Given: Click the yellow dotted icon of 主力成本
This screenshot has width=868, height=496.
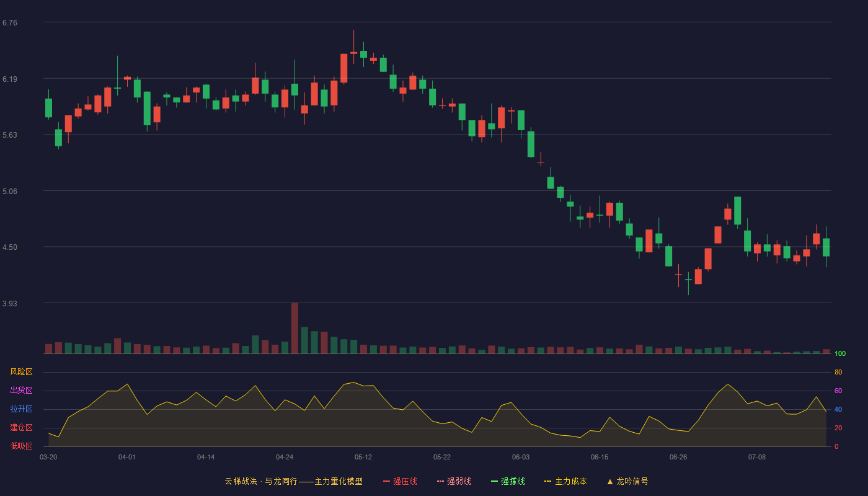Looking at the screenshot, I should coord(547,481).
